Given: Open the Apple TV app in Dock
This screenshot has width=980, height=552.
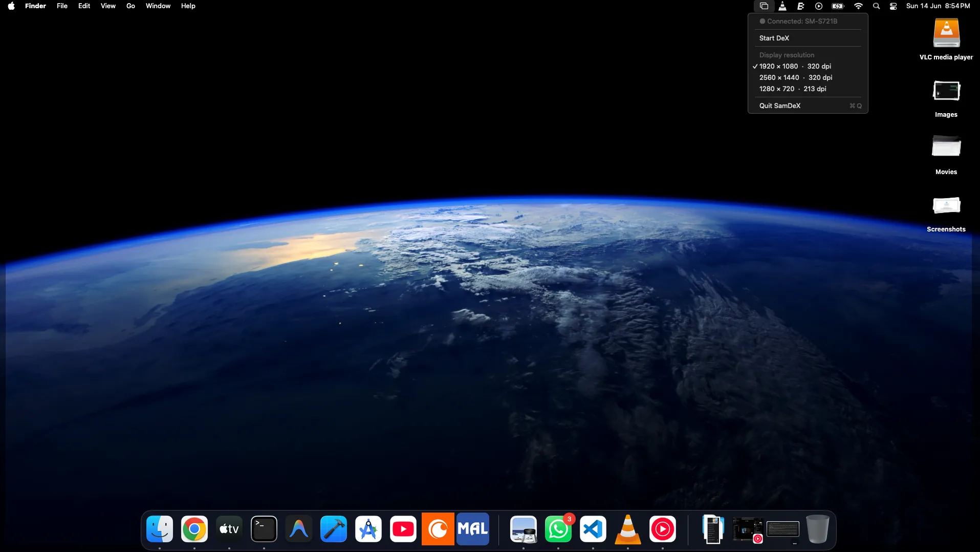Looking at the screenshot, I should click(x=229, y=529).
